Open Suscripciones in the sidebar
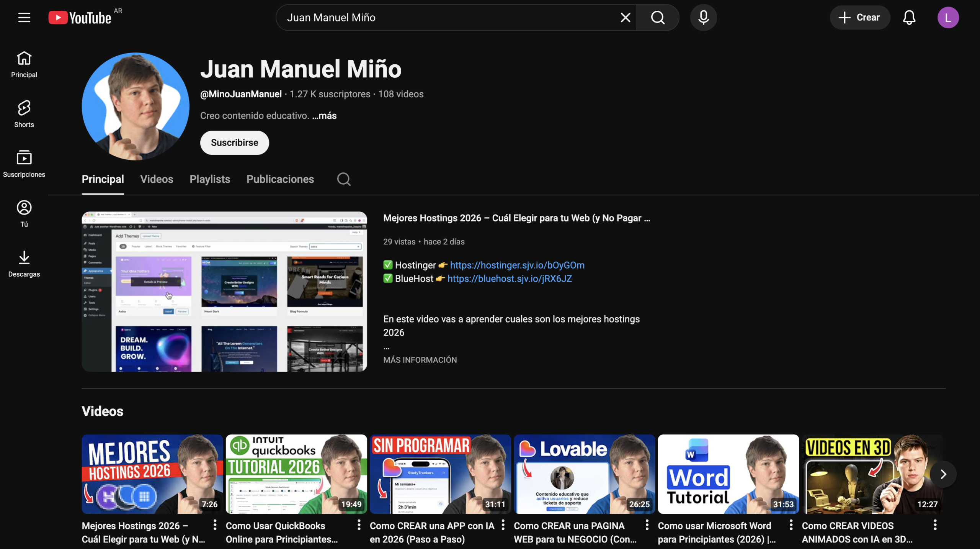 (24, 164)
